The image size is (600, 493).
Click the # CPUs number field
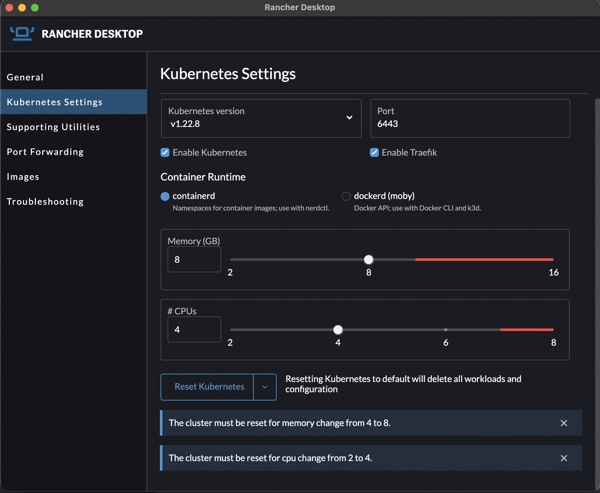click(x=194, y=330)
